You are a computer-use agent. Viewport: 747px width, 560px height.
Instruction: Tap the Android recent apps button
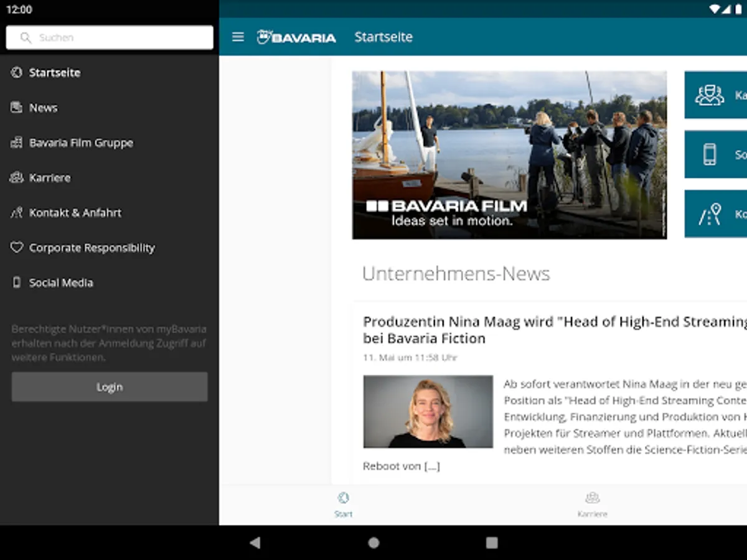(492, 543)
